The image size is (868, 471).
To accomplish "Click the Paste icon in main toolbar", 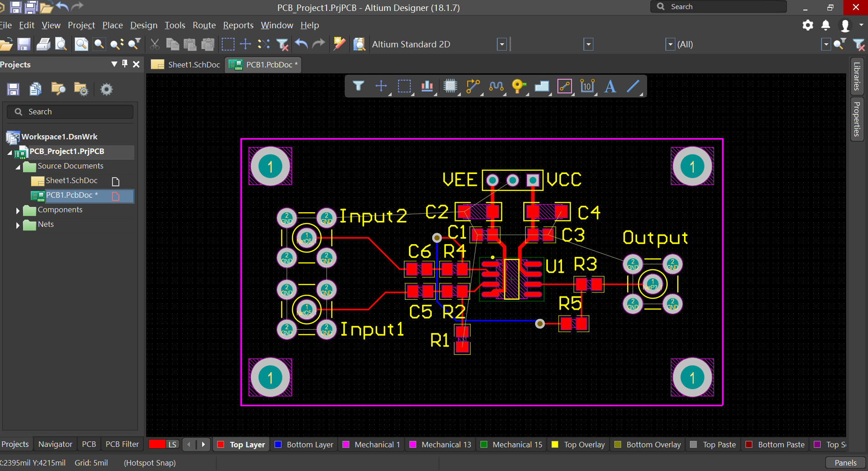I will point(190,44).
